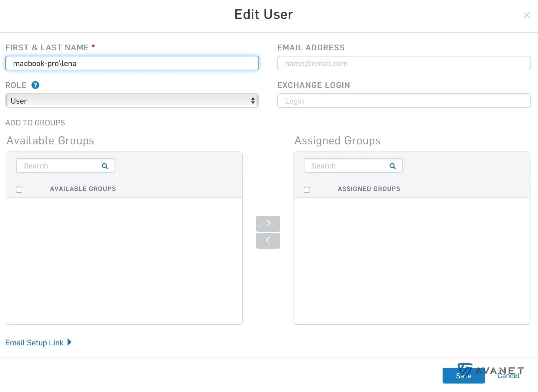Toggle the select-all Assigned Groups checkbox
The width and height of the screenshot is (538, 392).
coord(307,190)
